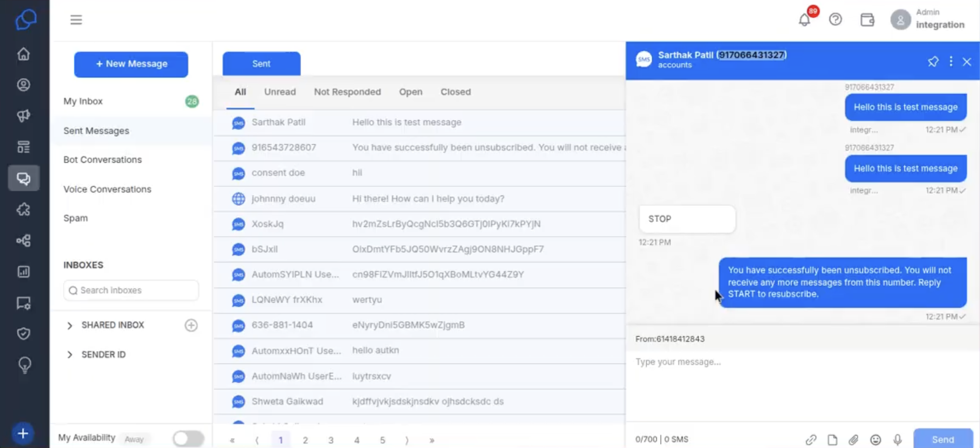Open the conversation three-dot options menu
This screenshot has width=980, height=448.
(x=951, y=61)
